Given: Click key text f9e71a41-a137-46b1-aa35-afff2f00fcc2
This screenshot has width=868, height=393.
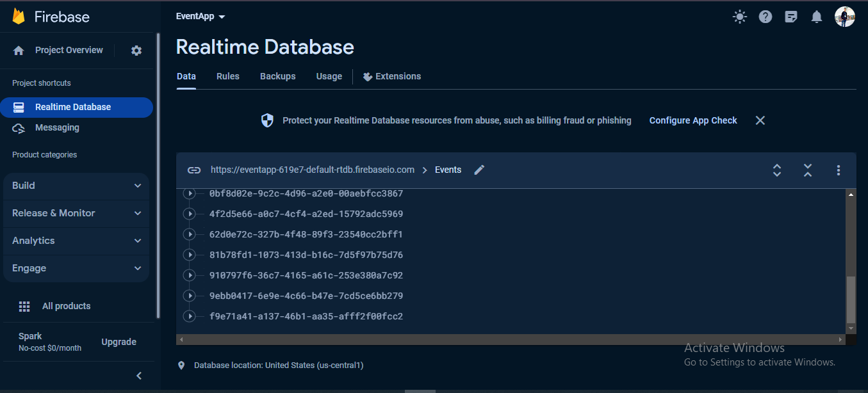Looking at the screenshot, I should [x=306, y=316].
